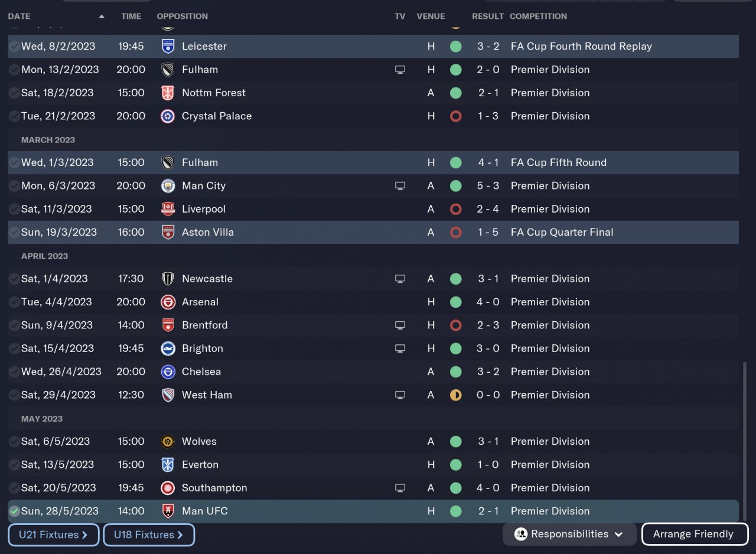Click the Brighton club badge
The image size is (756, 554).
point(168,348)
